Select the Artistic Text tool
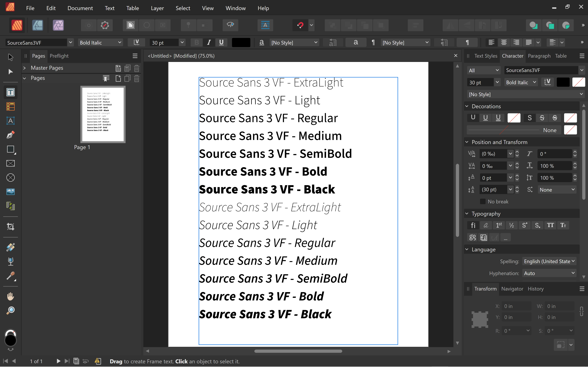 click(x=10, y=121)
